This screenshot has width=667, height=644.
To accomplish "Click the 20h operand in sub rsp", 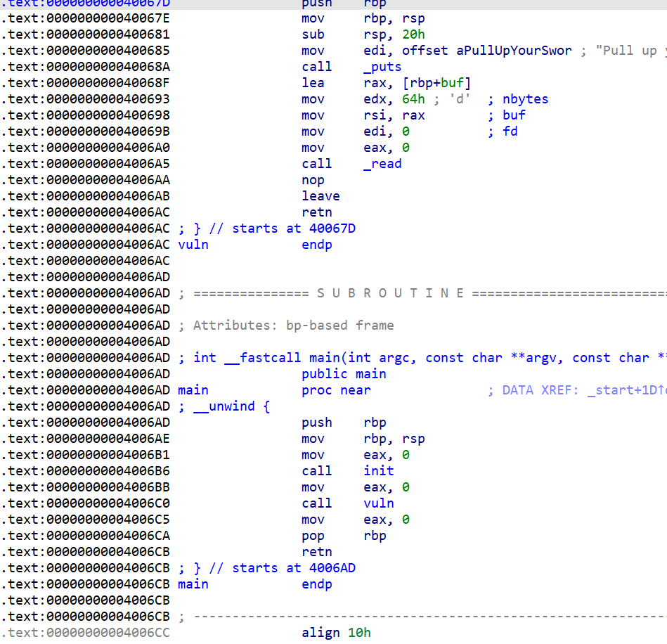I will (413, 34).
